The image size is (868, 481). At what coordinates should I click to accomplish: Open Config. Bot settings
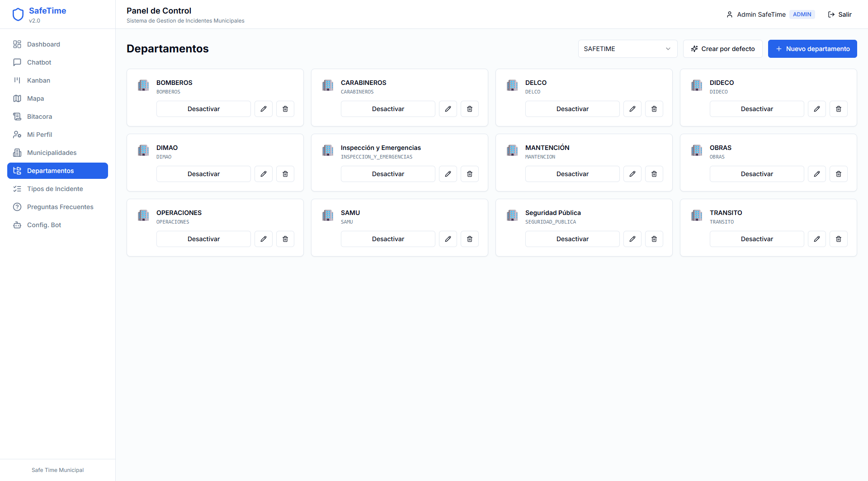(57, 225)
